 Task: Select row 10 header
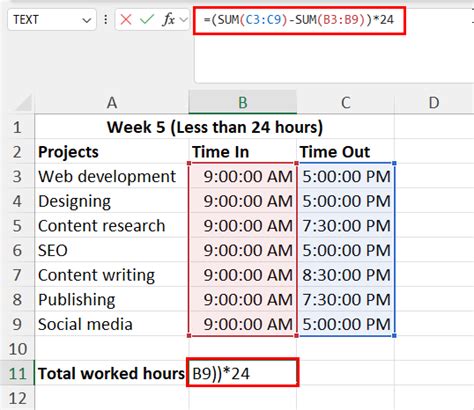(x=17, y=349)
